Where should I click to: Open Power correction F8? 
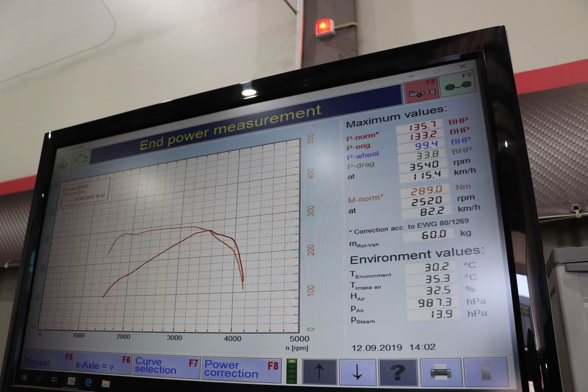tap(241, 369)
